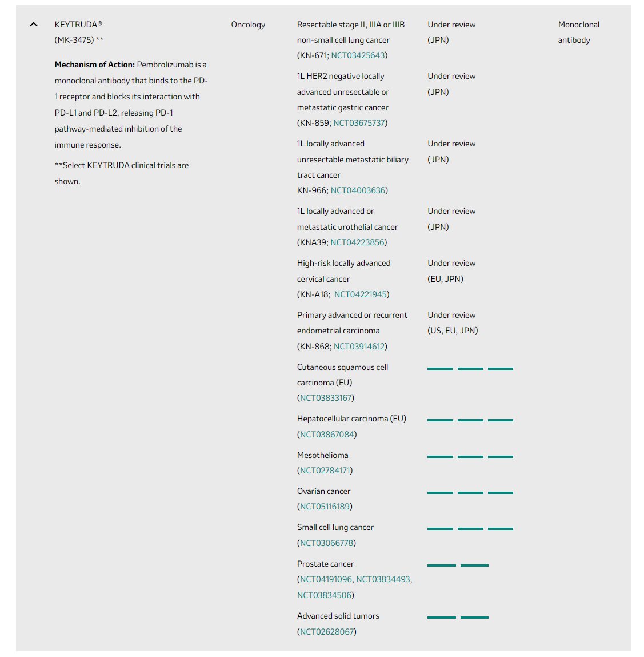Open the NCT03675737 gastric cancer link

359,123
